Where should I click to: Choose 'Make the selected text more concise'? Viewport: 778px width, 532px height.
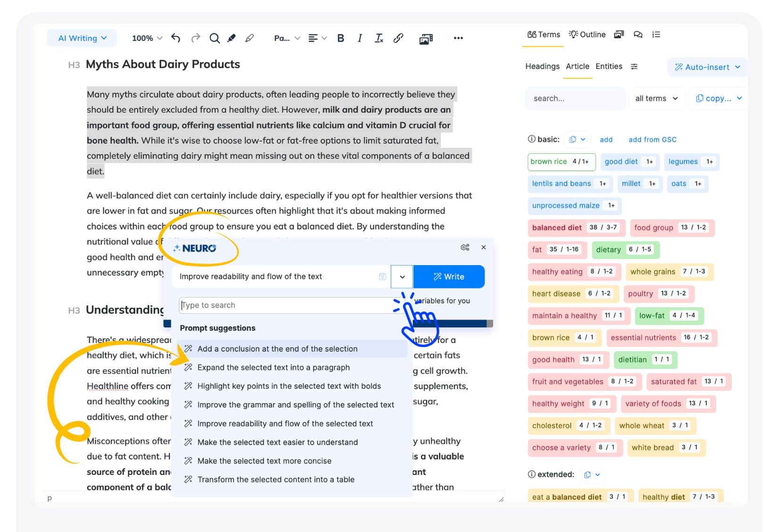coord(291,461)
